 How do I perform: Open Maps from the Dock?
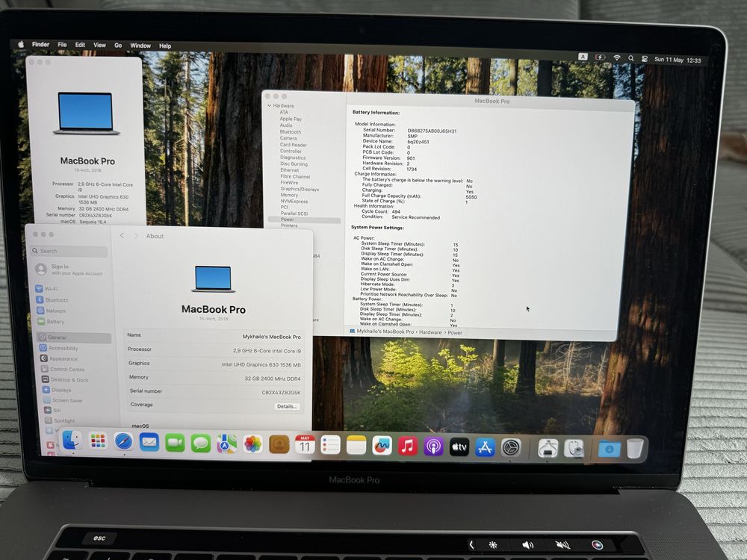(227, 444)
